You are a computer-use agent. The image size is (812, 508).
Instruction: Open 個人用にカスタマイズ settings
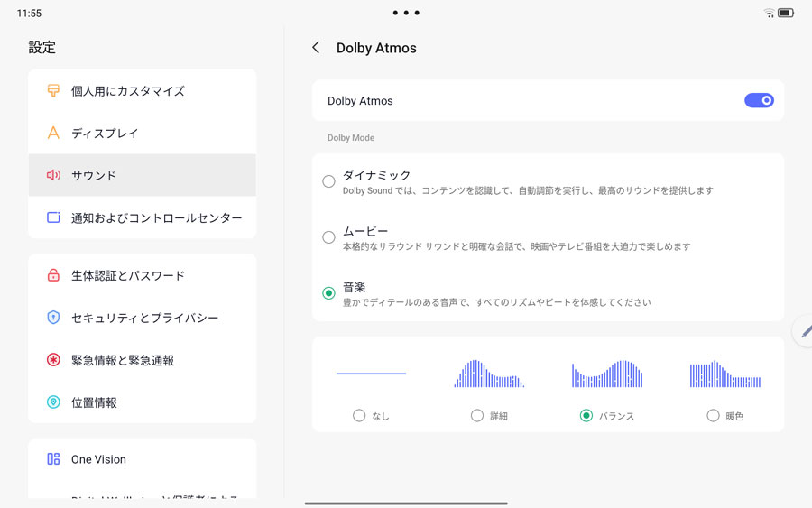[x=143, y=90]
